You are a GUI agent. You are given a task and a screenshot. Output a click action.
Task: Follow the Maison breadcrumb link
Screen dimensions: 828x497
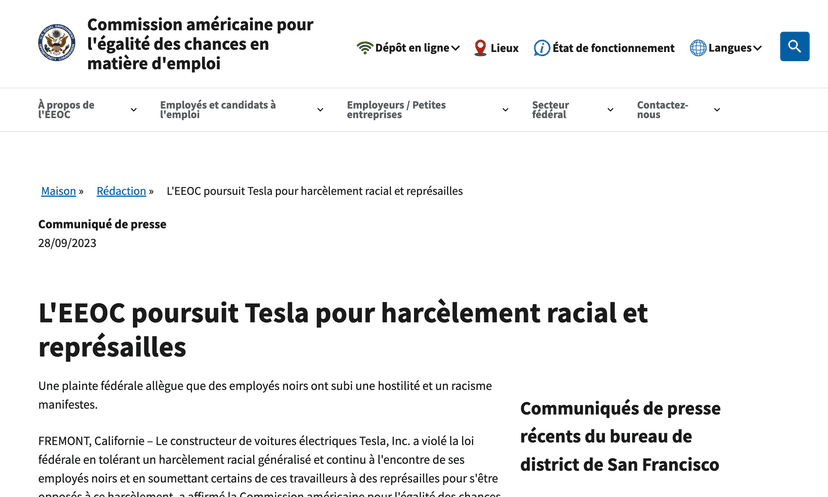[x=59, y=191]
